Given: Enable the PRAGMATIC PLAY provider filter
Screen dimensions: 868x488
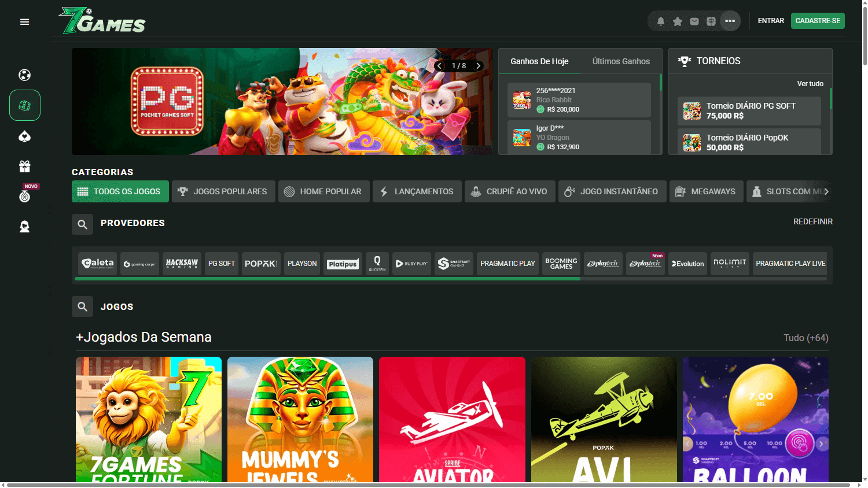Looking at the screenshot, I should [507, 263].
